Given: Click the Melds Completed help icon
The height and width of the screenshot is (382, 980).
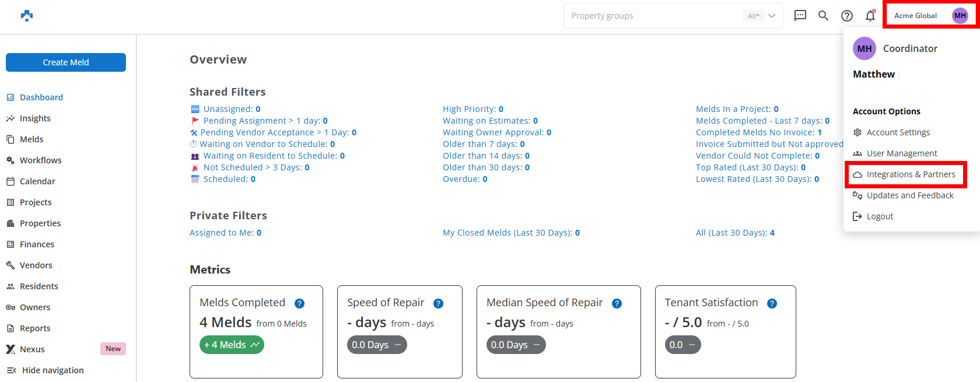Looking at the screenshot, I should tap(299, 303).
